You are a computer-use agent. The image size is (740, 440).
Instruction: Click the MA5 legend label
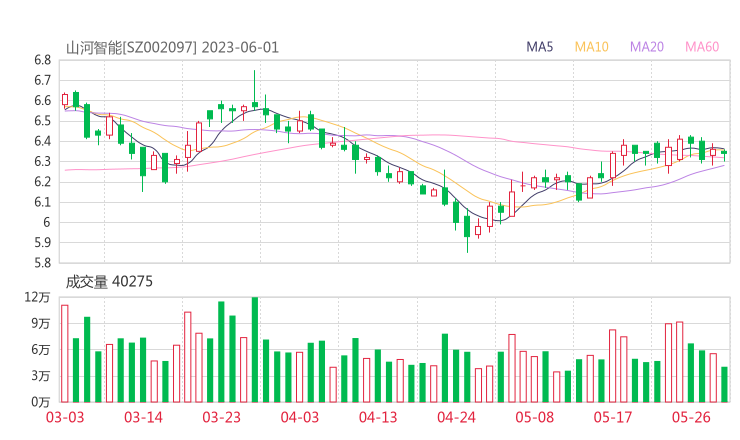(539, 47)
